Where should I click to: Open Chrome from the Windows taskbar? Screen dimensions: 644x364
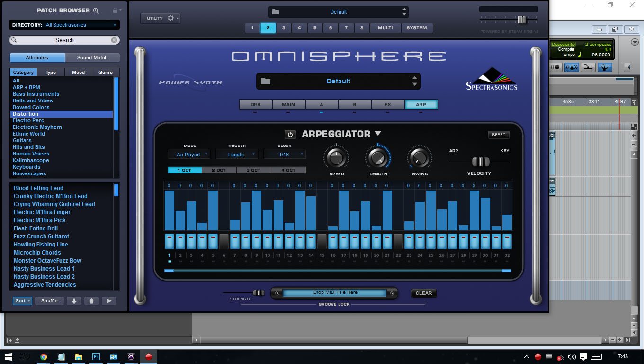44,357
